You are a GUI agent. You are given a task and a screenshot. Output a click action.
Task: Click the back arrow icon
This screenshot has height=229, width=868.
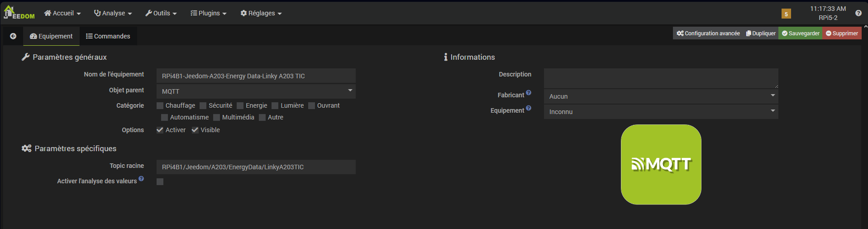coord(13,36)
